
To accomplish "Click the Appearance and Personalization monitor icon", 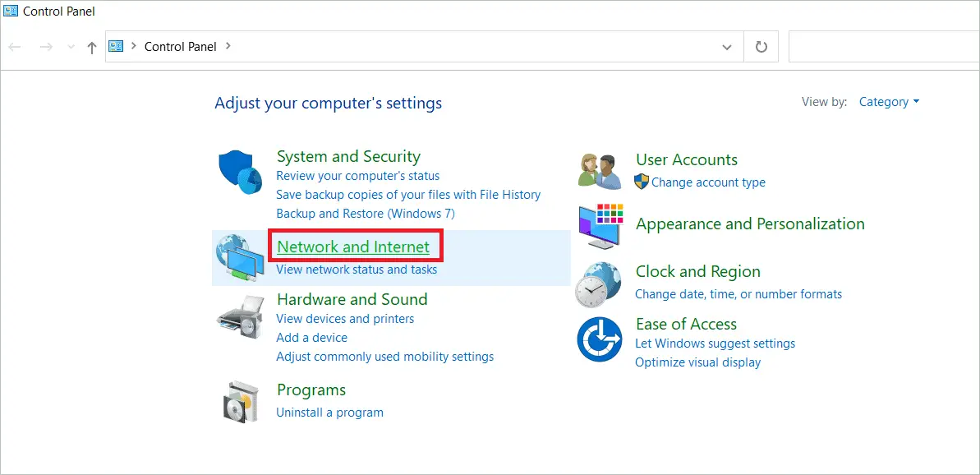I will [x=600, y=226].
